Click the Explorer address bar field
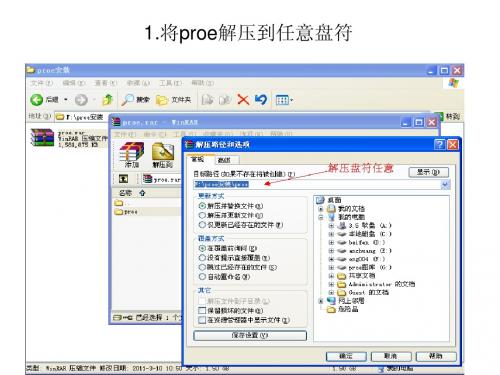 point(82,117)
